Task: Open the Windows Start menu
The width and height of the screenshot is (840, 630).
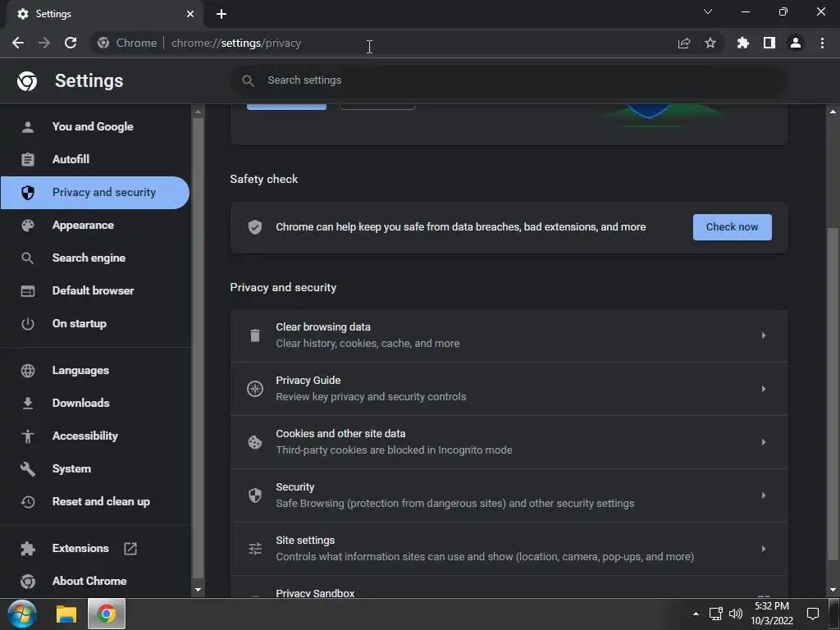Action: click(21, 614)
